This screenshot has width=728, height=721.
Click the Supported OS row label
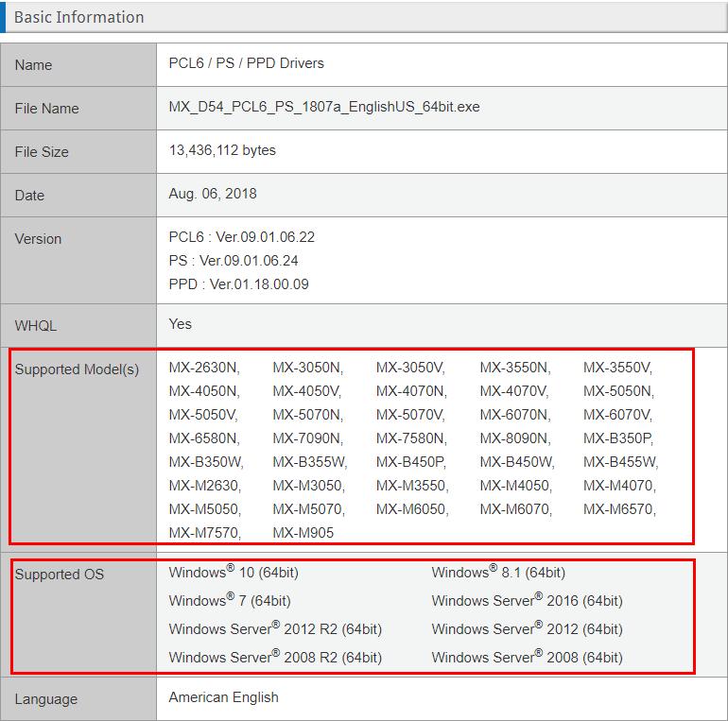pos(59,575)
